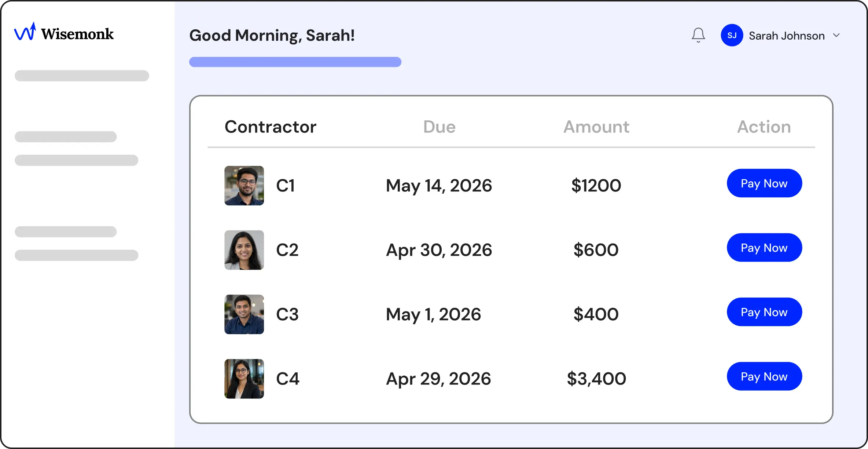Click the Wisemonk logo
This screenshot has height=449, width=868.
pyautogui.click(x=64, y=32)
